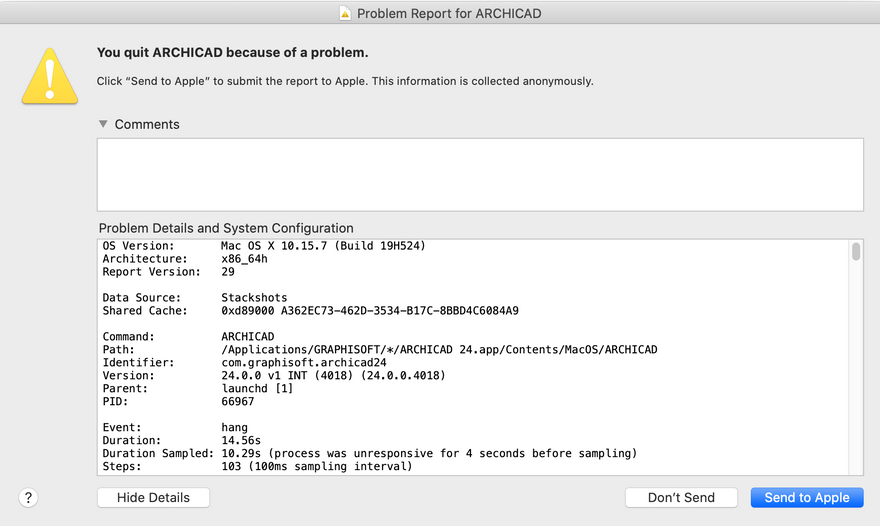Image resolution: width=880 pixels, height=526 pixels.
Task: Click the Comments label
Action: 147,124
